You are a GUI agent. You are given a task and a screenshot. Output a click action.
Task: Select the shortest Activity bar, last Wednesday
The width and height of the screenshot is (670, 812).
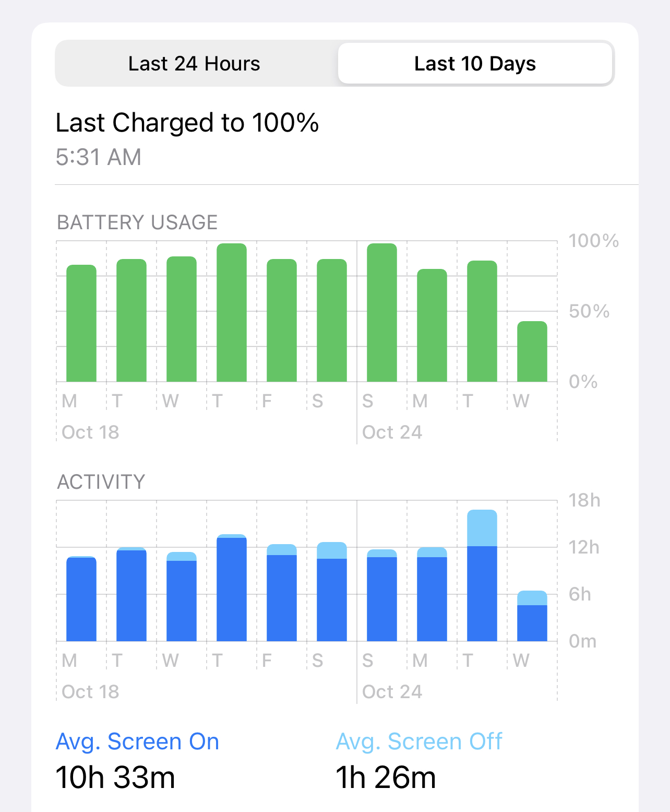(532, 617)
